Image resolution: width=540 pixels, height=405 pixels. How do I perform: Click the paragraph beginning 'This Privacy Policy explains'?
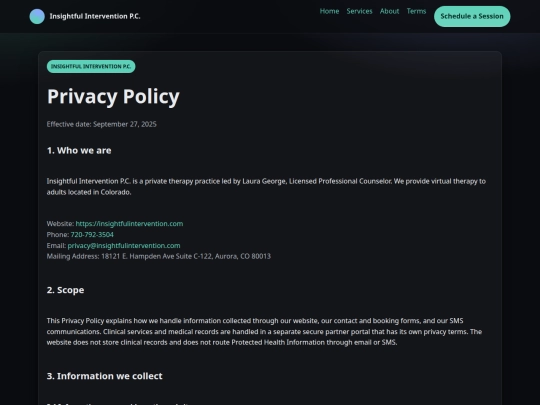(264, 332)
